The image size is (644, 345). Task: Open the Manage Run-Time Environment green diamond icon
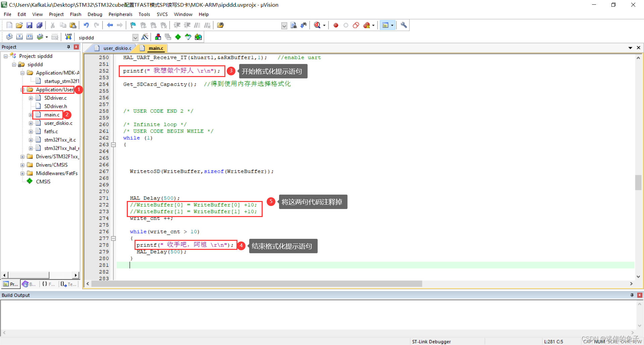(x=178, y=37)
